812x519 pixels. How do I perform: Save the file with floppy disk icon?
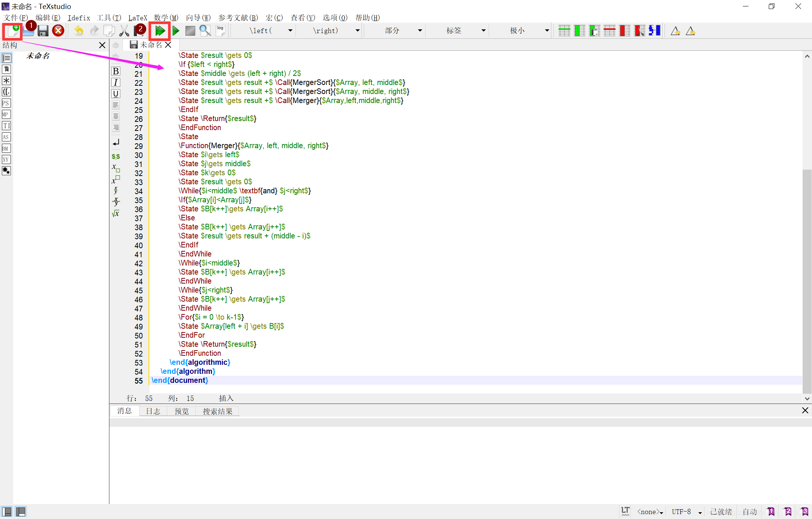tap(43, 31)
